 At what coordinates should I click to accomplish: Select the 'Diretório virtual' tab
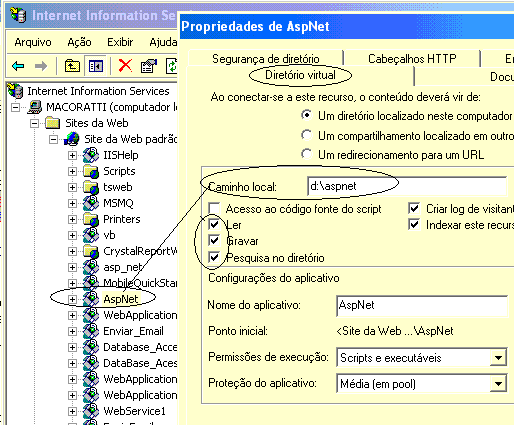pyautogui.click(x=300, y=75)
